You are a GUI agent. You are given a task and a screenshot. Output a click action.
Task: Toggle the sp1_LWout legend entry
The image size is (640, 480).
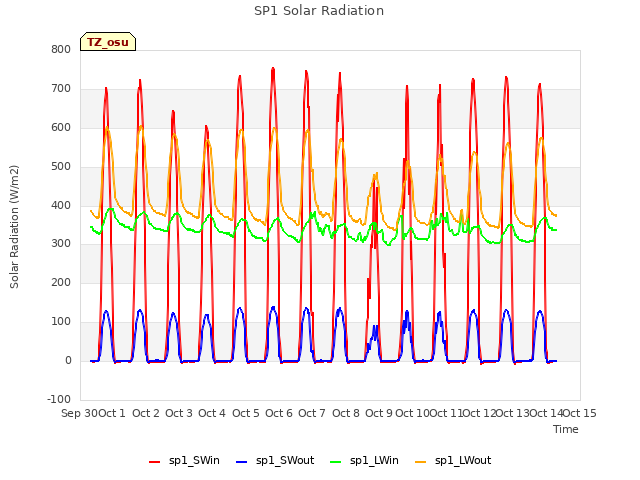pos(453,460)
